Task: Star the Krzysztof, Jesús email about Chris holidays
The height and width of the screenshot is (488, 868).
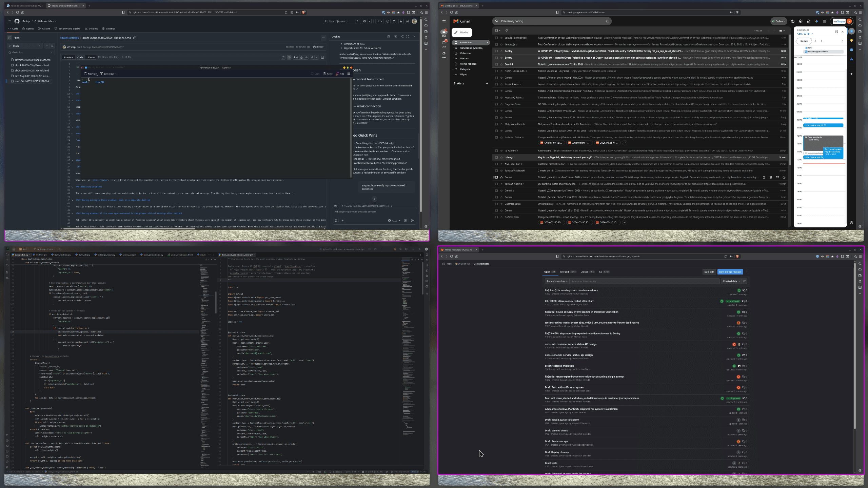Action: (501, 98)
